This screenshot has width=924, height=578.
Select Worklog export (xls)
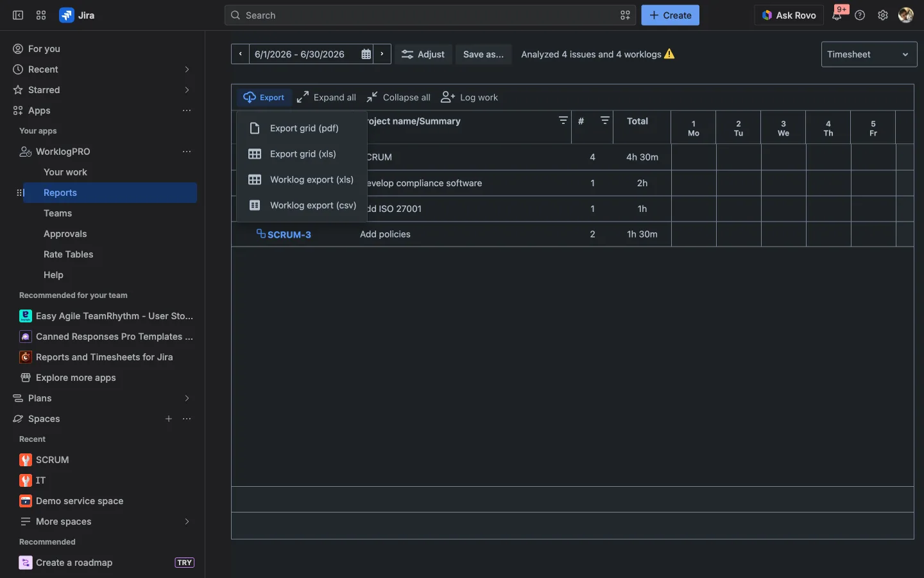coord(302,180)
